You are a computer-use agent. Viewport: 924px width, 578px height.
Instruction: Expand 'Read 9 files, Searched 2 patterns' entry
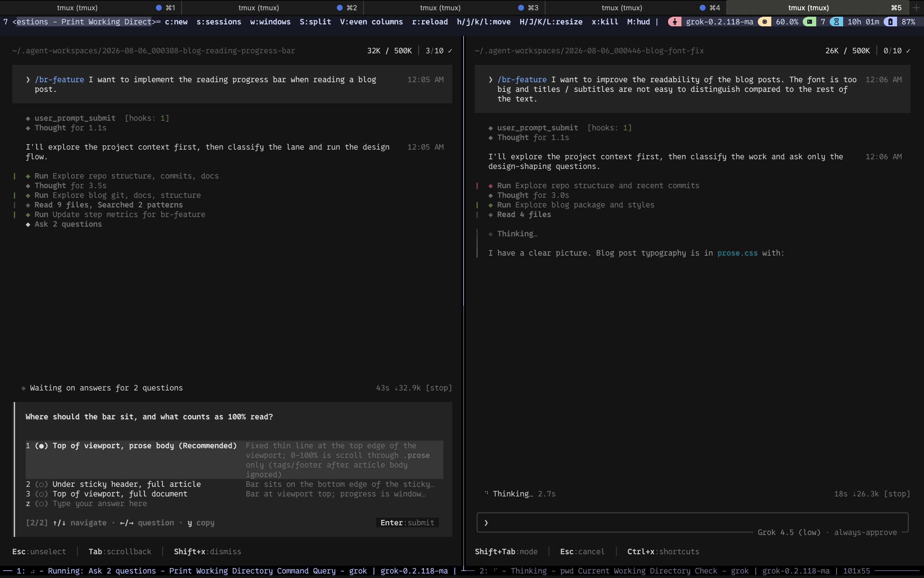tap(108, 205)
